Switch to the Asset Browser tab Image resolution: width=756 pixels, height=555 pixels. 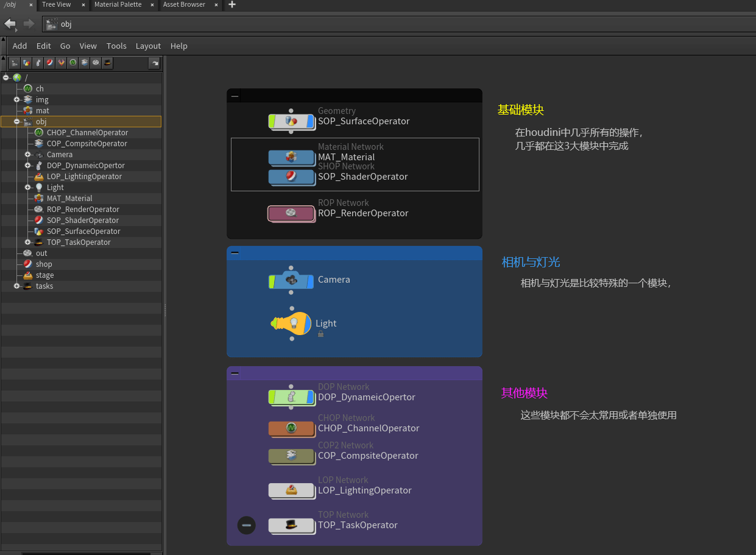[x=184, y=4]
